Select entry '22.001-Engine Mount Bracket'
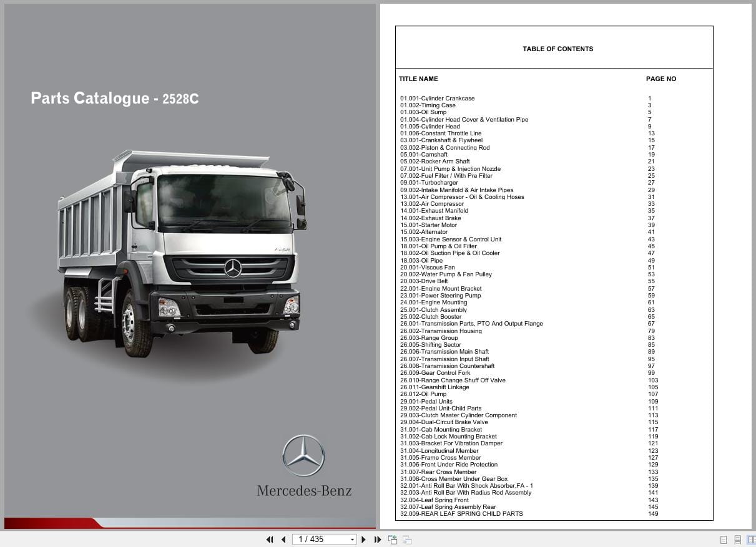 (x=441, y=289)
